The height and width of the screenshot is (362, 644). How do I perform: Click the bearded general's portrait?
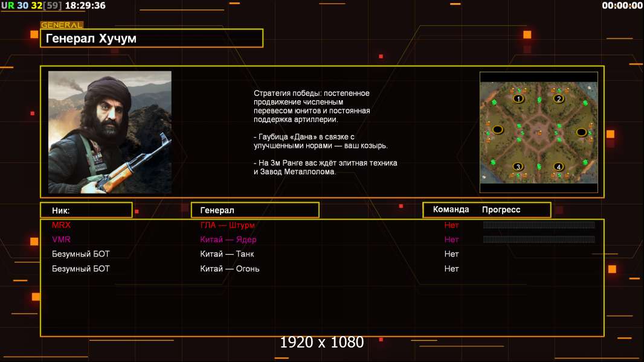coord(110,132)
